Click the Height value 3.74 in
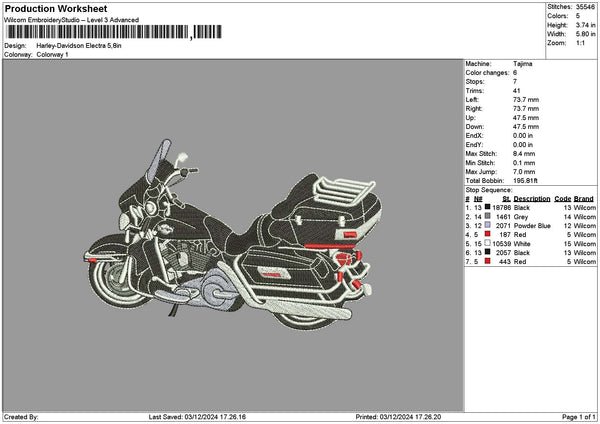This screenshot has width=600, height=424. tap(585, 25)
